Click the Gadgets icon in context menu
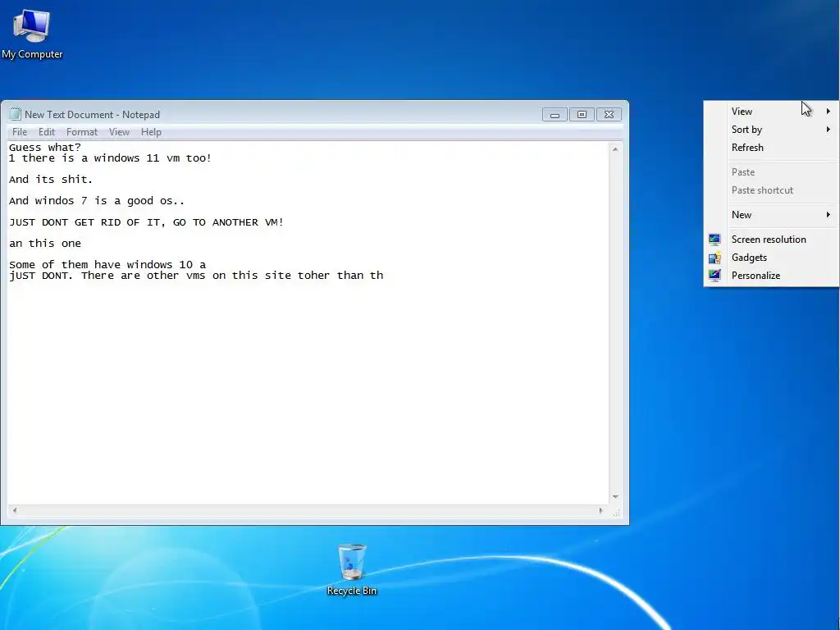 [x=714, y=258]
